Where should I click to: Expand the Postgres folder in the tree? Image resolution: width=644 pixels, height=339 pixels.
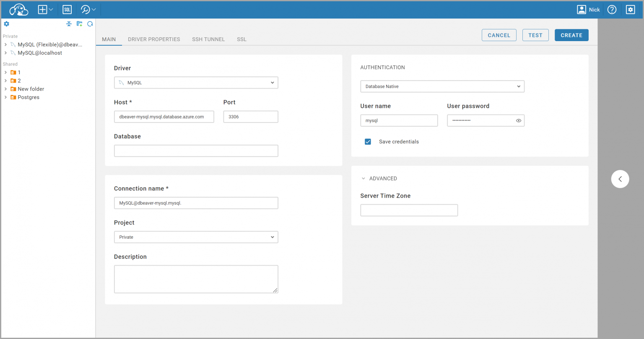pos(5,97)
